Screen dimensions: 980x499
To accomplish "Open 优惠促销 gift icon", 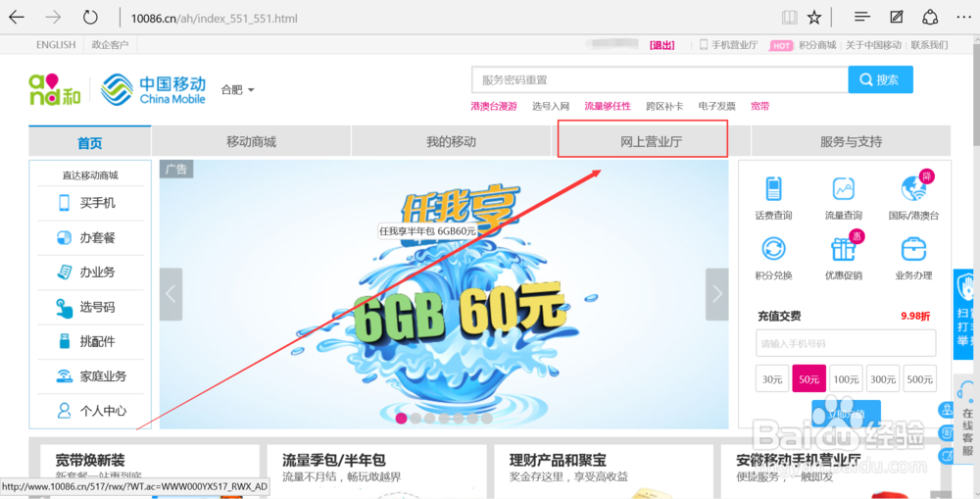I will point(843,249).
